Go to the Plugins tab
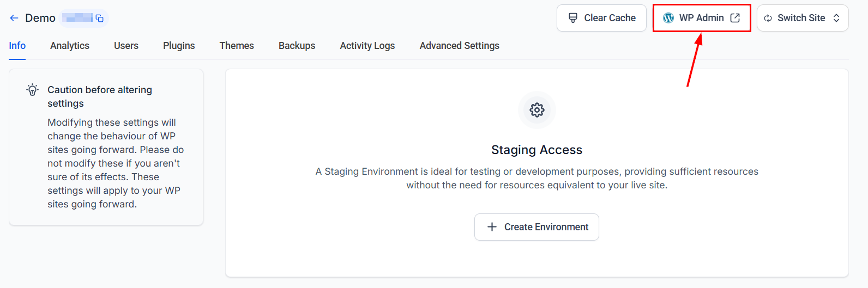The width and height of the screenshot is (868, 288). pos(179,46)
